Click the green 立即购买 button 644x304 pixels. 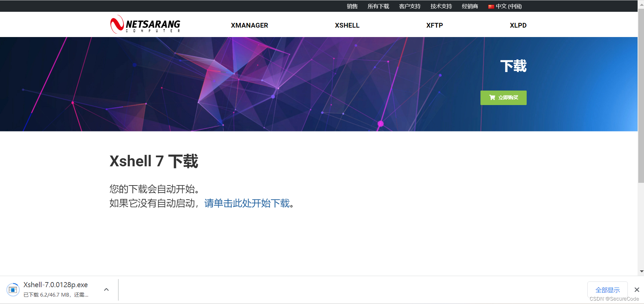click(503, 98)
